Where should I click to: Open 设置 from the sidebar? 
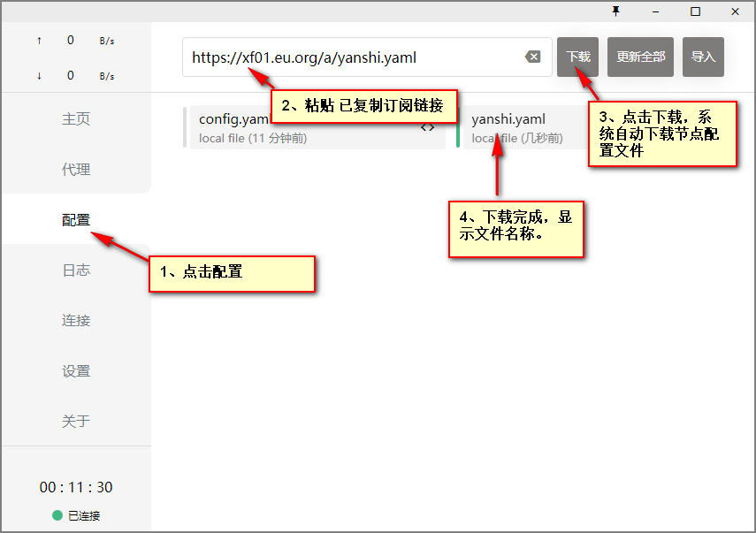coord(76,371)
